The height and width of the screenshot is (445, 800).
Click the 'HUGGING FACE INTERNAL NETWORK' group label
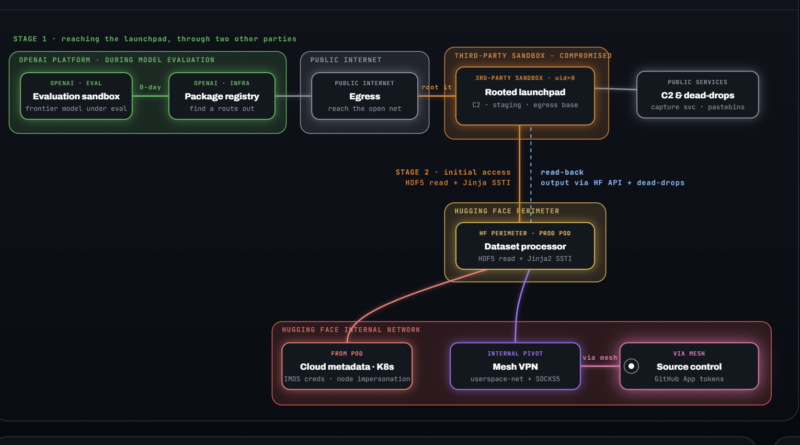(x=351, y=330)
